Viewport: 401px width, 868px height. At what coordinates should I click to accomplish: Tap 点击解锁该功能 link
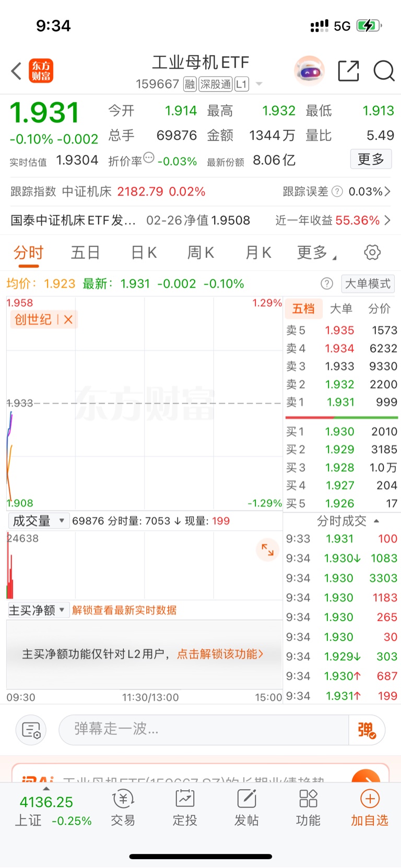click(220, 654)
